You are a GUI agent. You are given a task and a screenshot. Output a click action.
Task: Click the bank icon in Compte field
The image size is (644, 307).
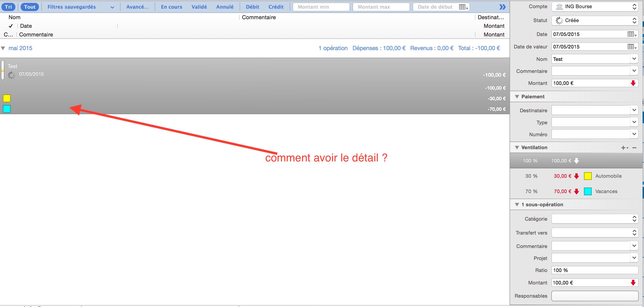[x=559, y=7]
